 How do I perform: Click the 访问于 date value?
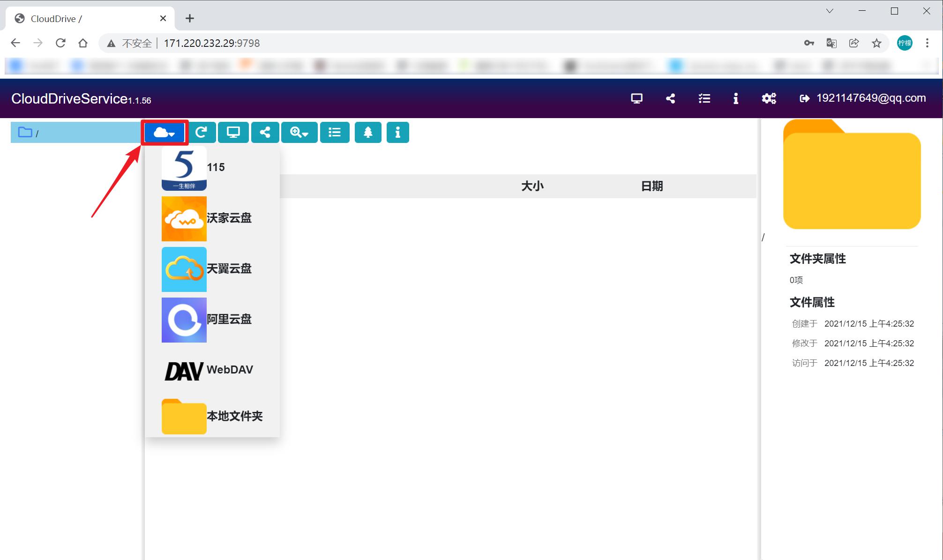869,363
